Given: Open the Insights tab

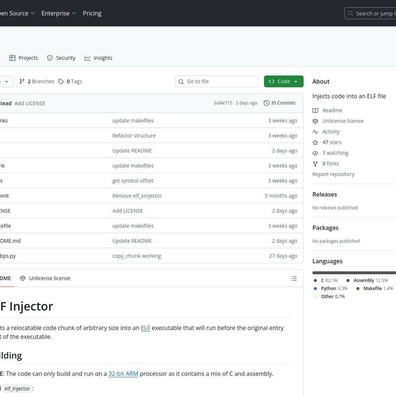Looking at the screenshot, I should [x=98, y=58].
